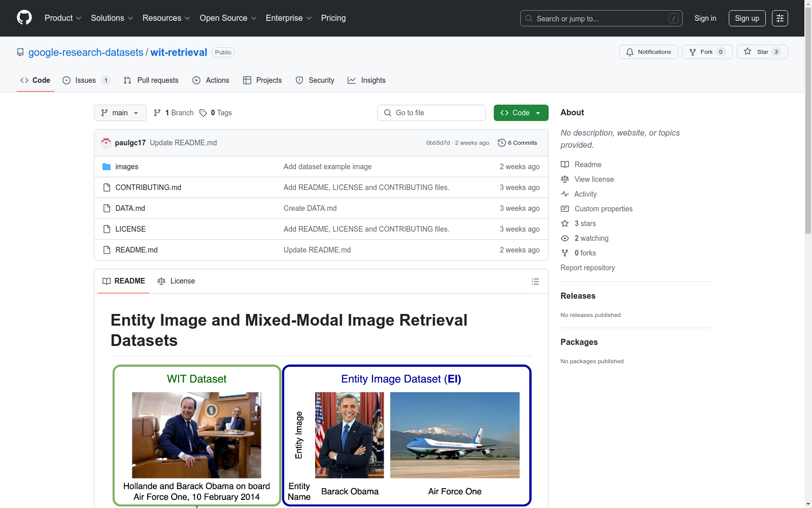Open commit hash 0bb5d7d
This screenshot has height=508, width=812.
point(438,143)
